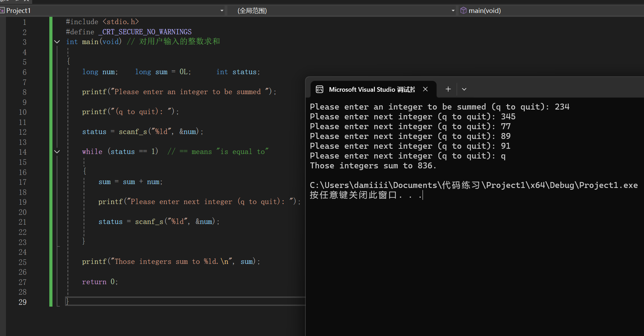This screenshot has width=644, height=336.
Task: Close the Microsoft Visual Studio debug console tab
Action: pos(425,89)
